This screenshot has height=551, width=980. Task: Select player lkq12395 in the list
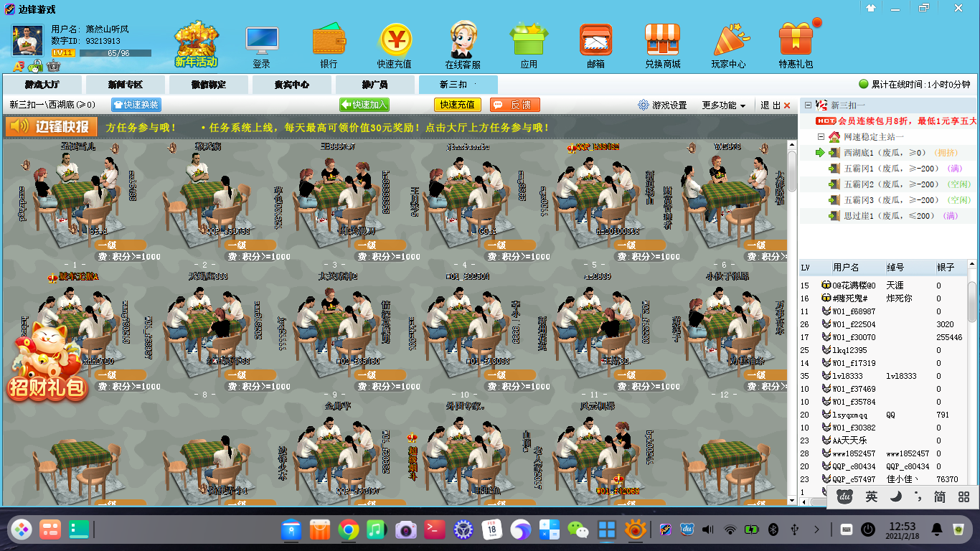[883, 350]
